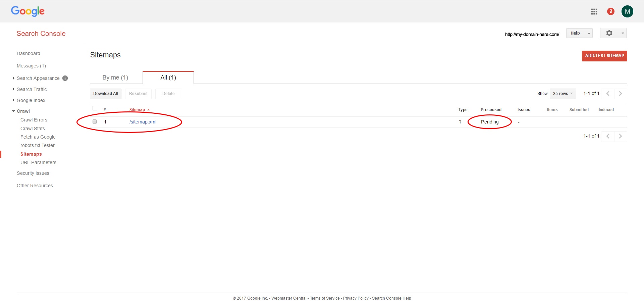Click the Processed column header

tap(491, 110)
